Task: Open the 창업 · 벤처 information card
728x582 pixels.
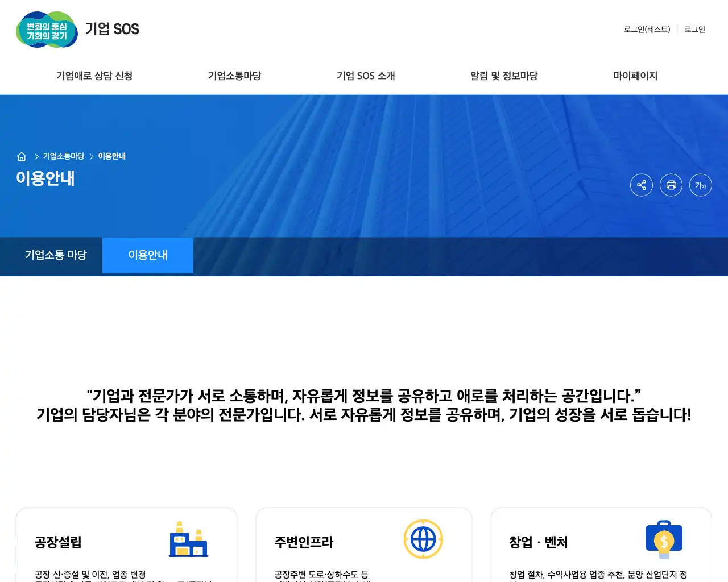Action: coord(601,546)
